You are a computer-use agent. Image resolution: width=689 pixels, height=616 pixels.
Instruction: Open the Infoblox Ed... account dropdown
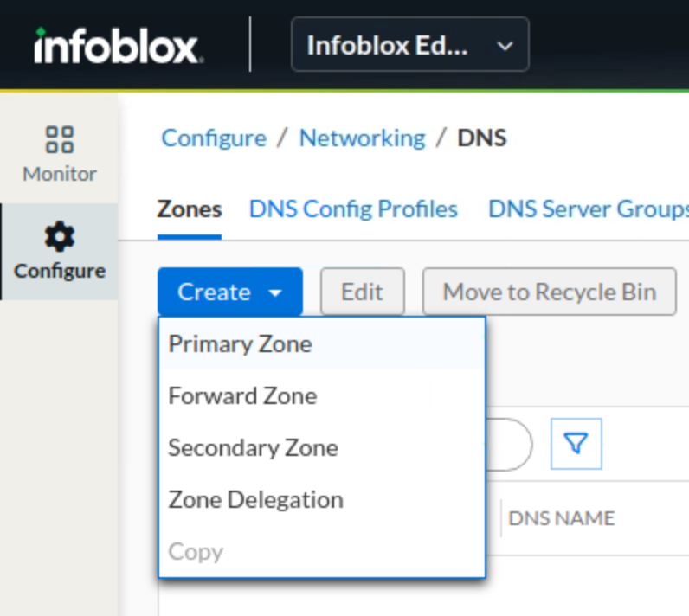point(409,45)
